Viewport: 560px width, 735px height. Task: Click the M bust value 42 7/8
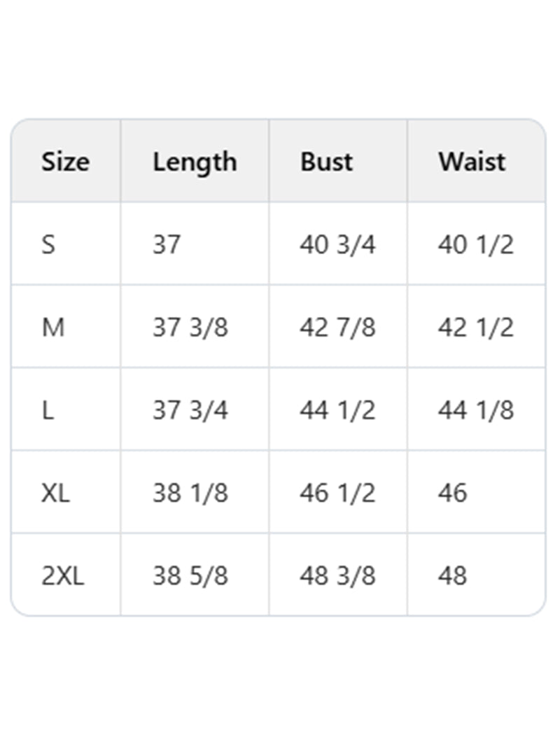click(x=337, y=328)
